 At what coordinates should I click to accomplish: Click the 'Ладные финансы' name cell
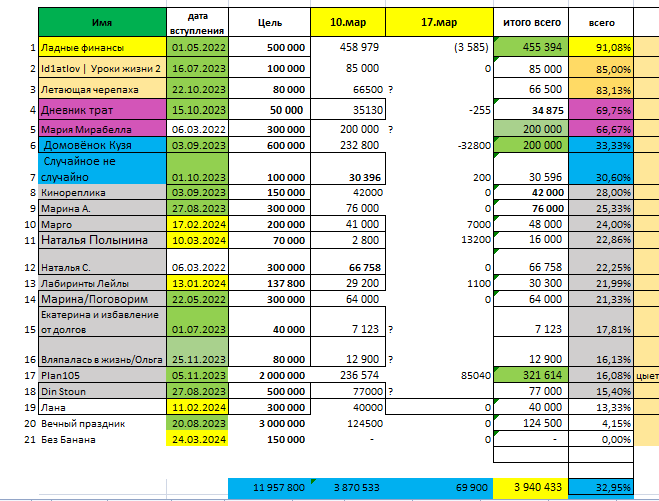[102, 47]
